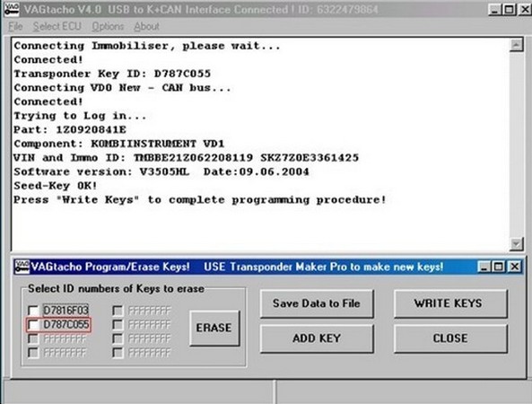This screenshot has height=404, width=532.
Task: Toggle bottom FFFFFFFF checkbox in right column
Action: coord(118,353)
